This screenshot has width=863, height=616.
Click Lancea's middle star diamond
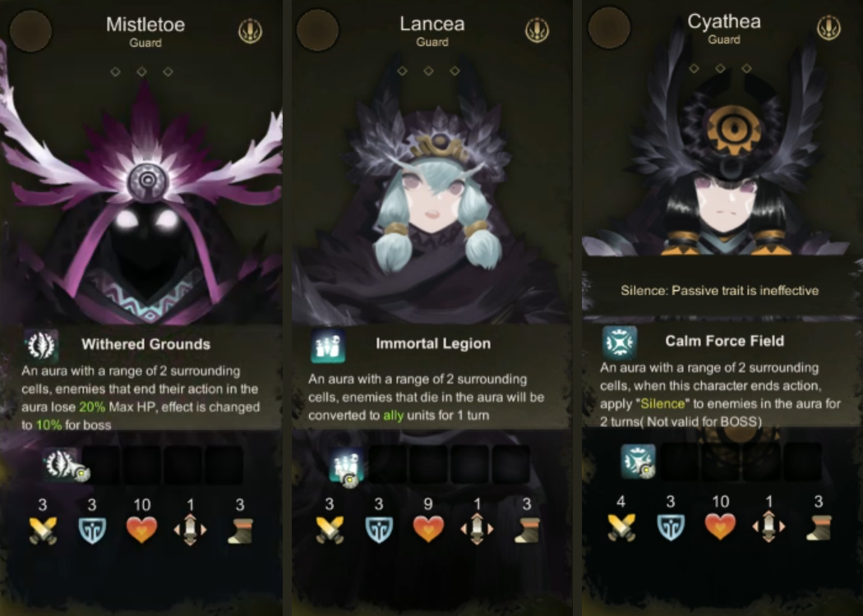click(x=428, y=71)
